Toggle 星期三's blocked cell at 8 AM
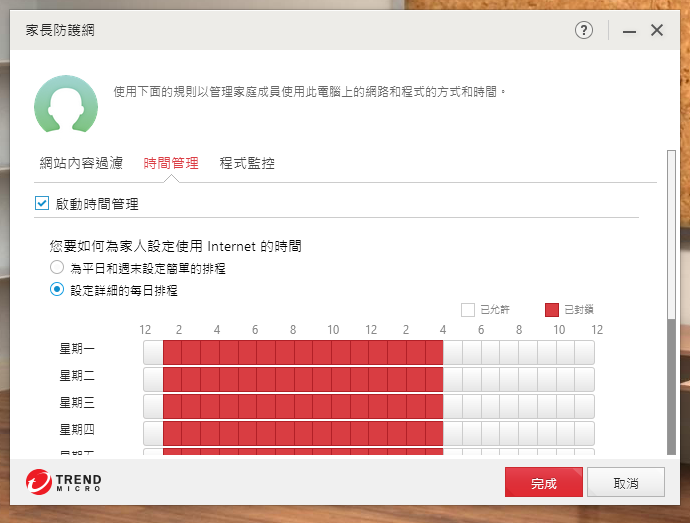Image resolution: width=690 pixels, height=523 pixels. [303, 406]
